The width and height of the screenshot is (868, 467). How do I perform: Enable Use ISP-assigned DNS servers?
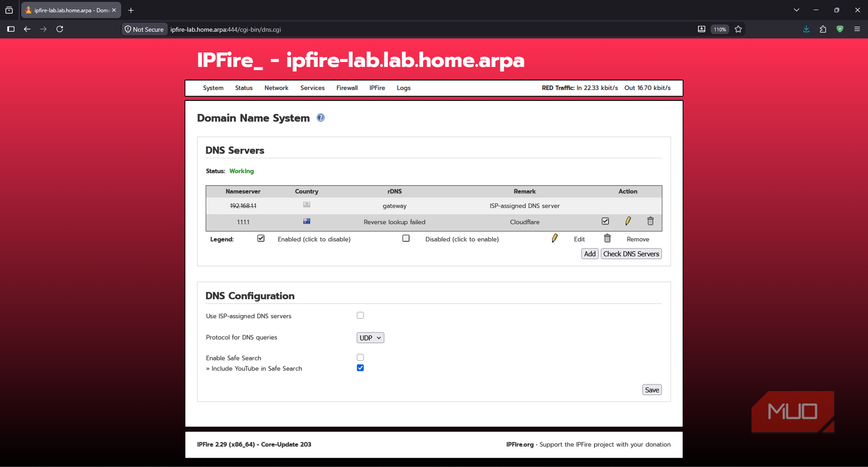tap(360, 316)
